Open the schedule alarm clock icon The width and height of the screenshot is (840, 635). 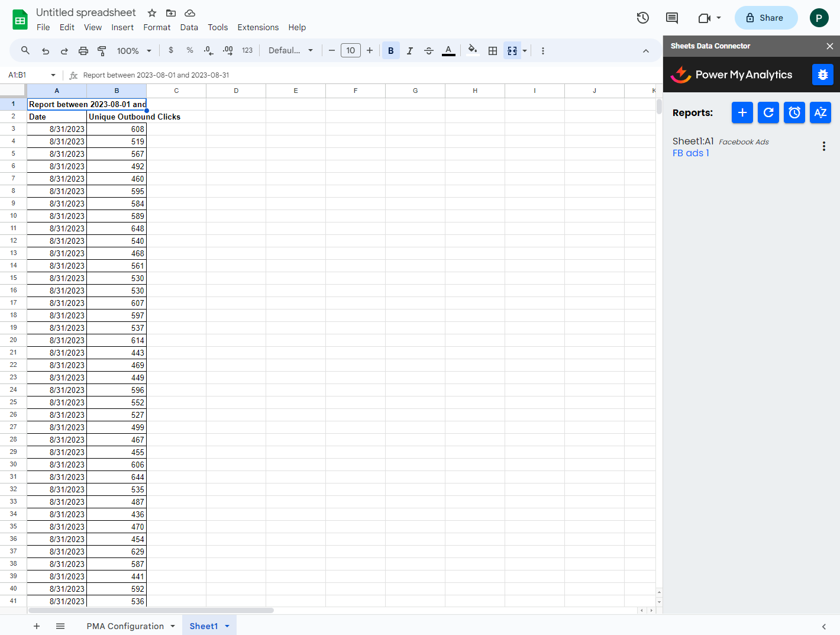tap(794, 112)
